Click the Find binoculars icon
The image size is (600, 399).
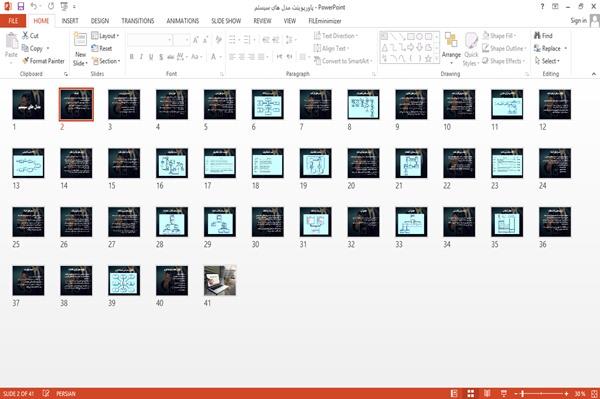(x=538, y=36)
